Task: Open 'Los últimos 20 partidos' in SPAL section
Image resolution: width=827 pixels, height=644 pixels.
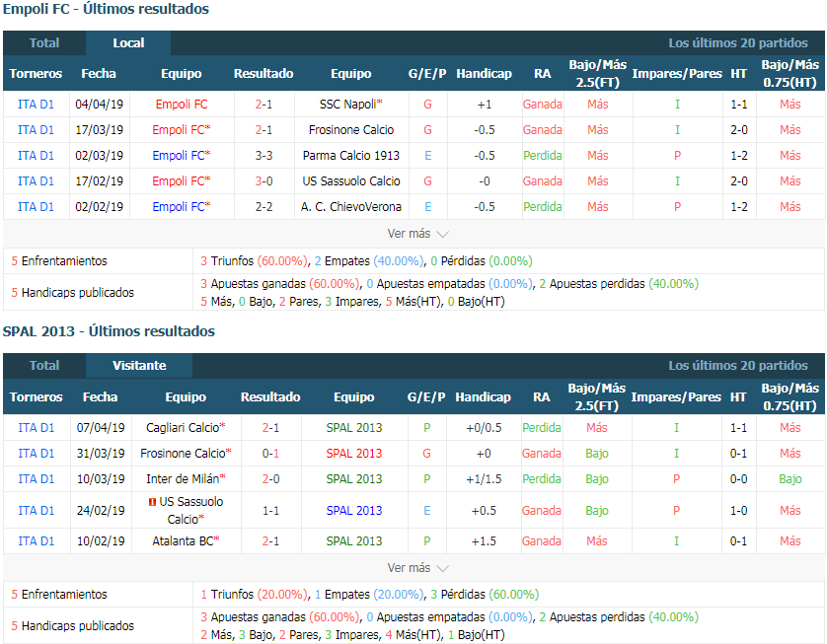Action: (738, 366)
